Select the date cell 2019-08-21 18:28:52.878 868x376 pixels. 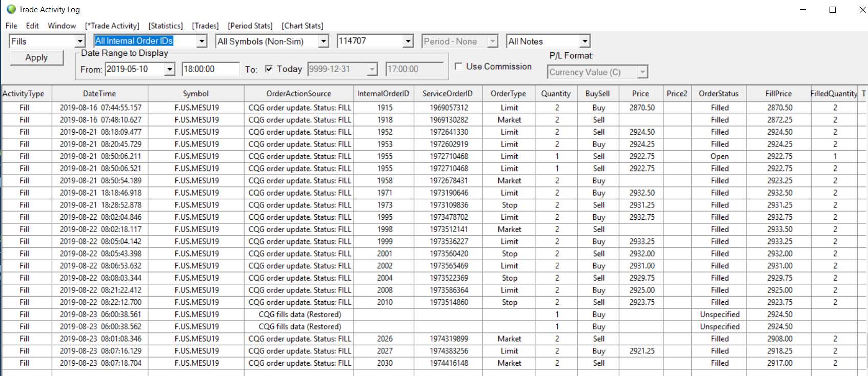(100, 205)
